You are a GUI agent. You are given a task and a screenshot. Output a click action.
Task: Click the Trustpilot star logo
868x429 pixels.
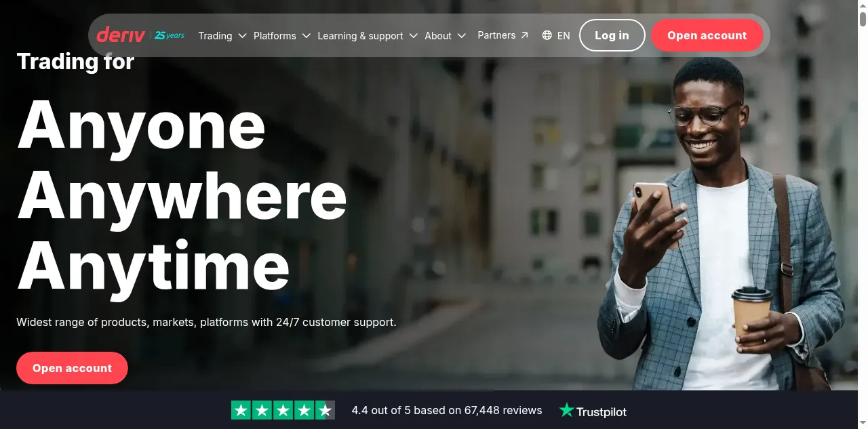(x=566, y=410)
